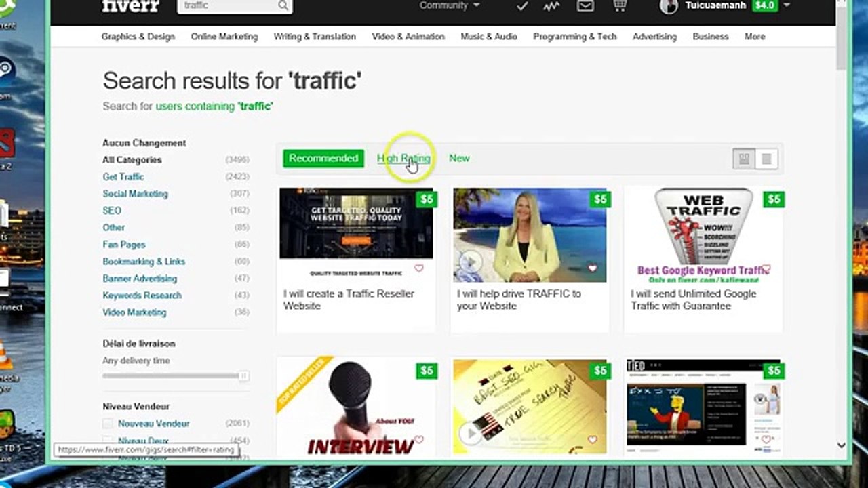The image size is (868, 488).
Task: Open 'I will create a Traffic Reseller Website' title
Action: coord(349,300)
